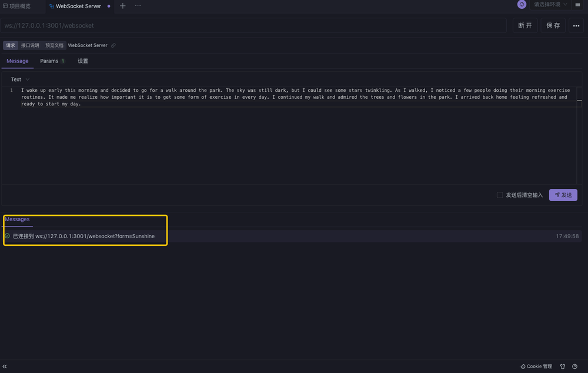The height and width of the screenshot is (373, 588).
Task: Open the 预览文档 tab
Action: [x=54, y=45]
